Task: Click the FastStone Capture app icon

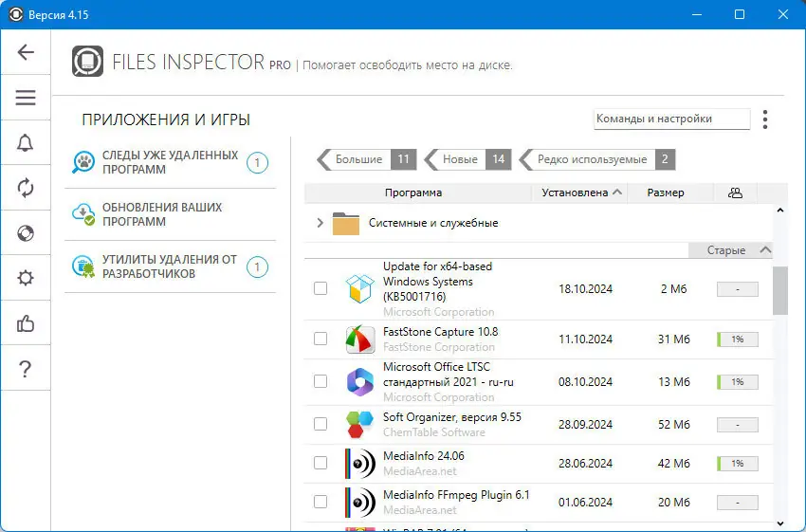Action: pyautogui.click(x=359, y=339)
